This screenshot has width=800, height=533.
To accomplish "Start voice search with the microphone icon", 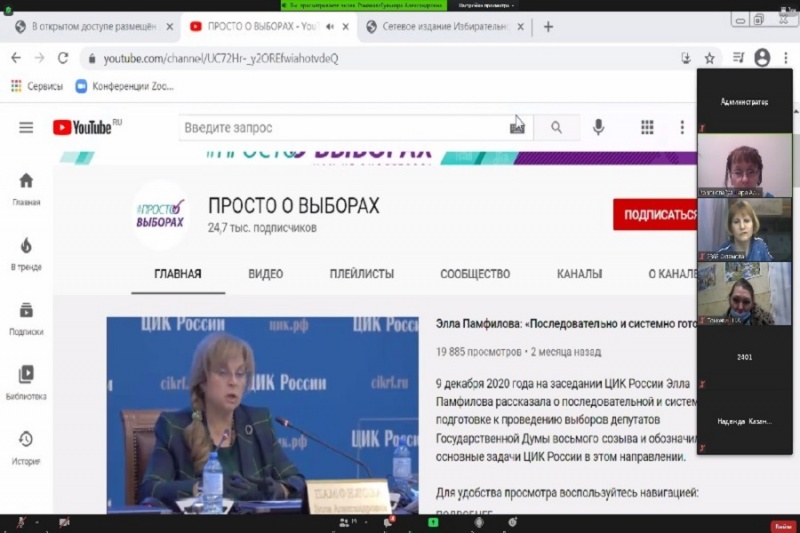I will point(598,127).
